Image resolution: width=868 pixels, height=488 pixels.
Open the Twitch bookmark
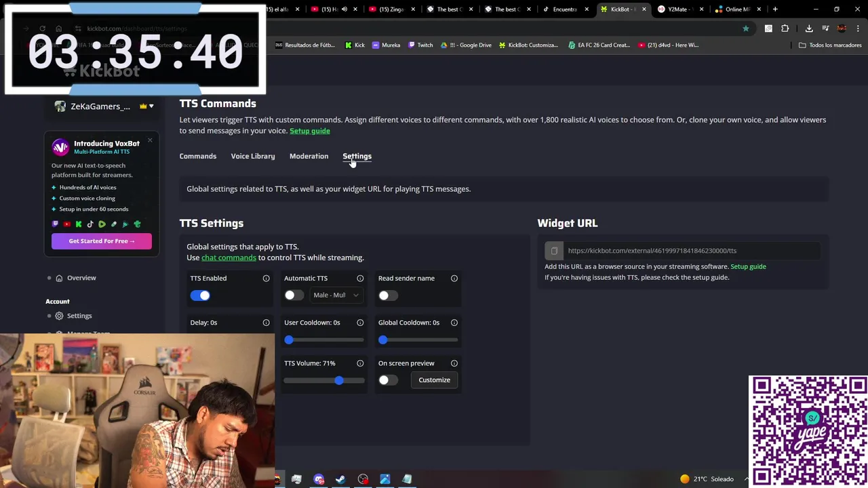click(420, 45)
